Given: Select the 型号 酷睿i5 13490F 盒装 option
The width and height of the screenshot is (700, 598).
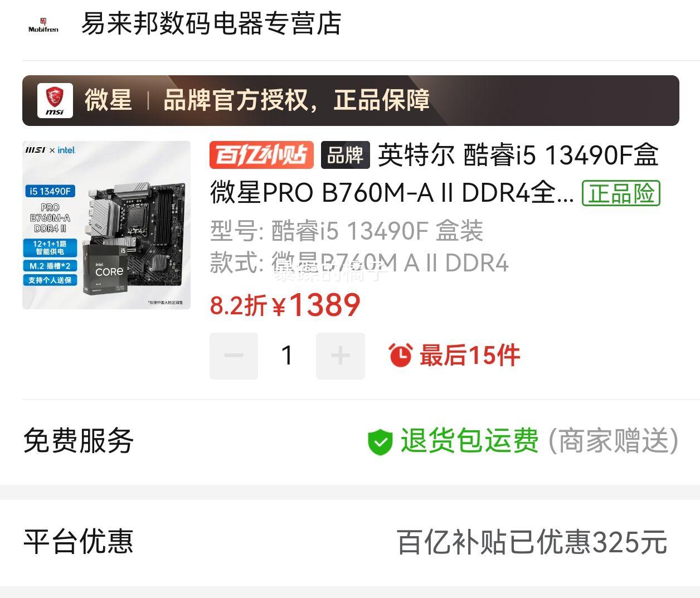Looking at the screenshot, I should [347, 231].
